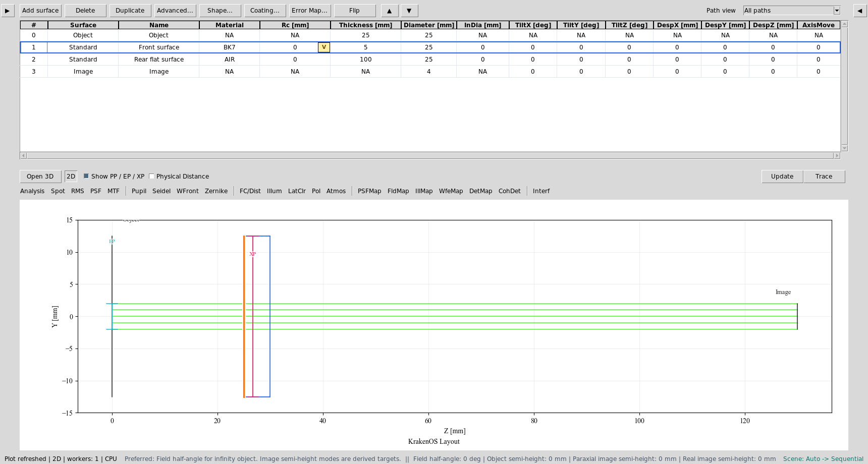Click horizontal scrollbar left arrow
The height and width of the screenshot is (464, 868).
[23, 155]
